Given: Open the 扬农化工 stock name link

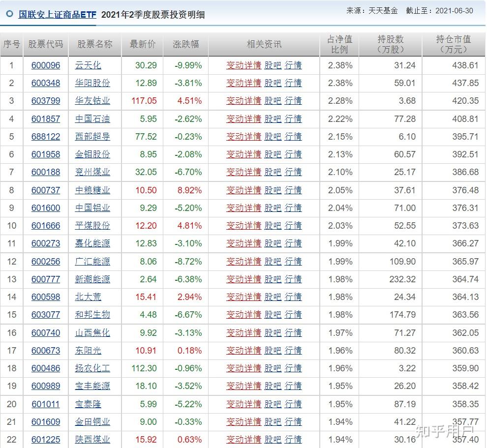Looking at the screenshot, I should [x=92, y=368].
